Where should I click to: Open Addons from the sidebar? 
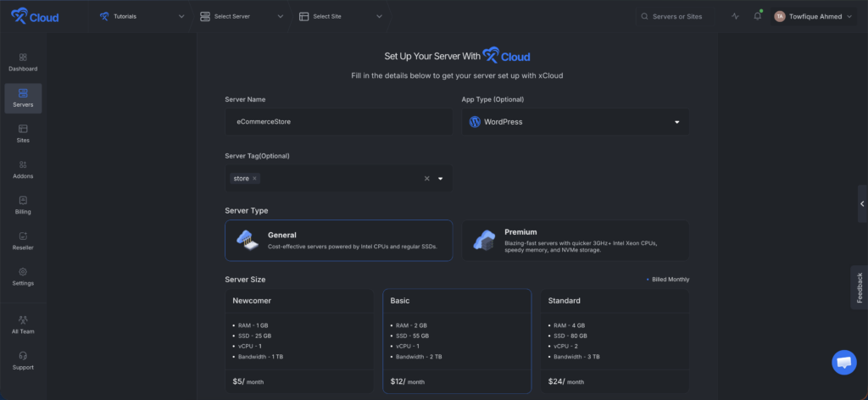tap(23, 169)
